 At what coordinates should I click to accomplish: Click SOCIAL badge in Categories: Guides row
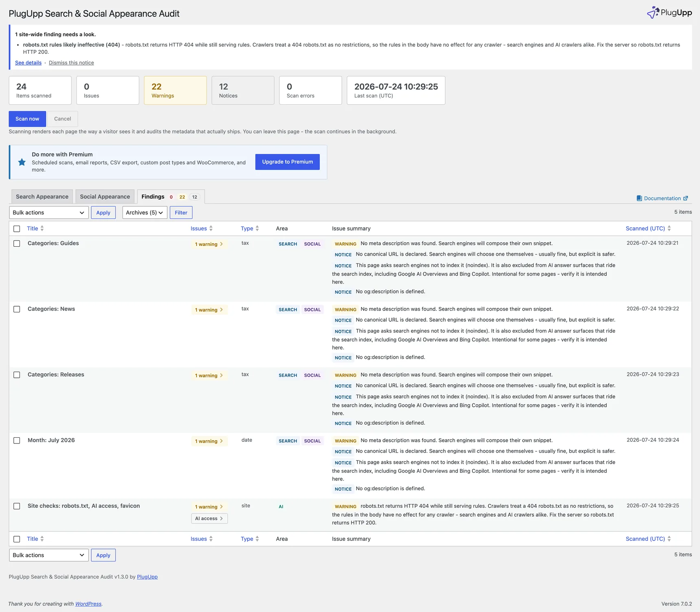(x=313, y=244)
